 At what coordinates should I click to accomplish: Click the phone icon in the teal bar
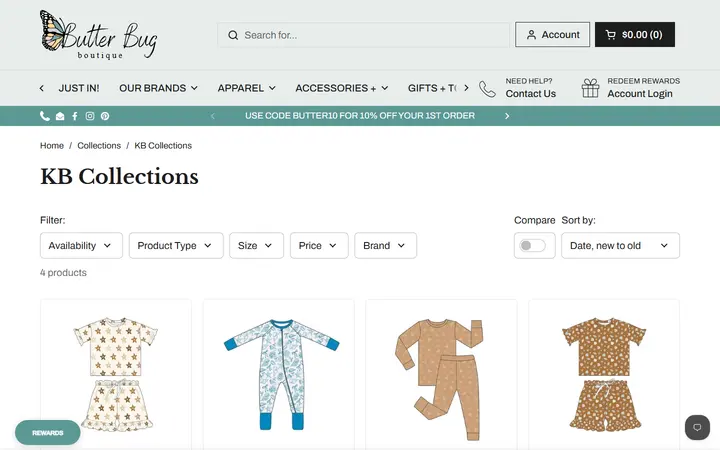tap(45, 116)
